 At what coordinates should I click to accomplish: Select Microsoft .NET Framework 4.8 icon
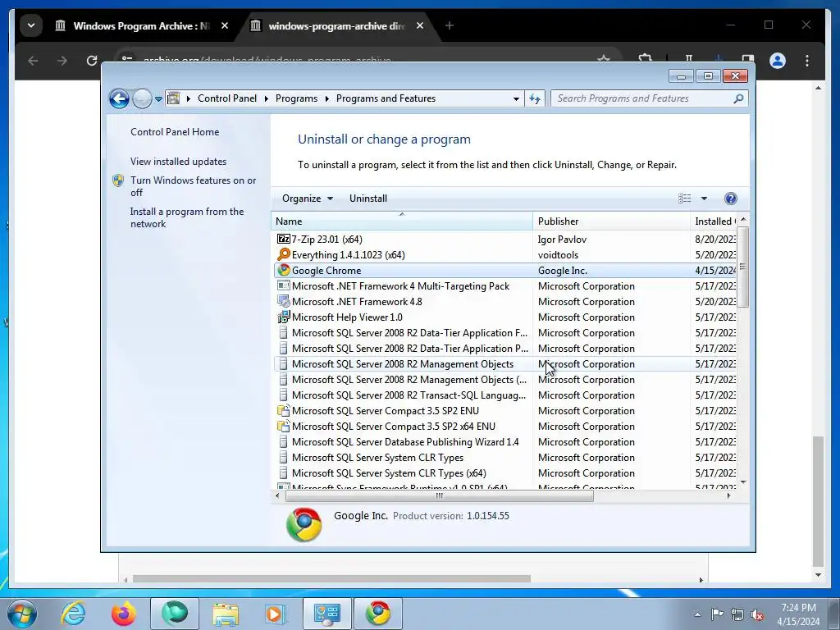tap(283, 301)
